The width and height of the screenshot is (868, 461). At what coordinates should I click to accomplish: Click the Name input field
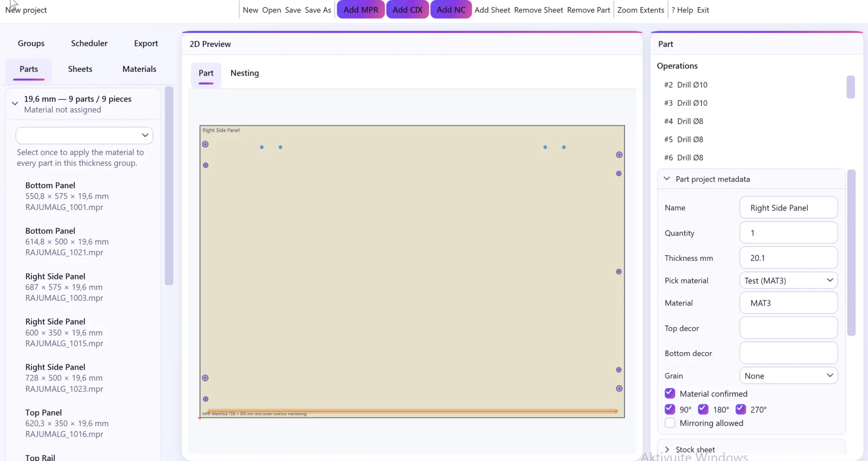[788, 208]
